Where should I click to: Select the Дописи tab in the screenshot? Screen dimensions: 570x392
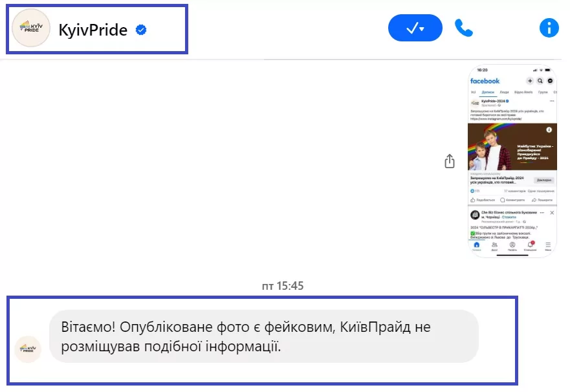(487, 93)
